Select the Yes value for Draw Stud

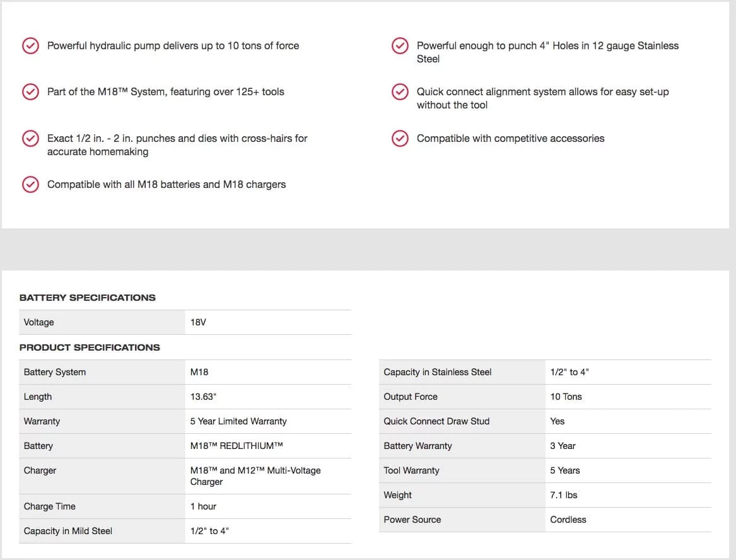pos(557,421)
